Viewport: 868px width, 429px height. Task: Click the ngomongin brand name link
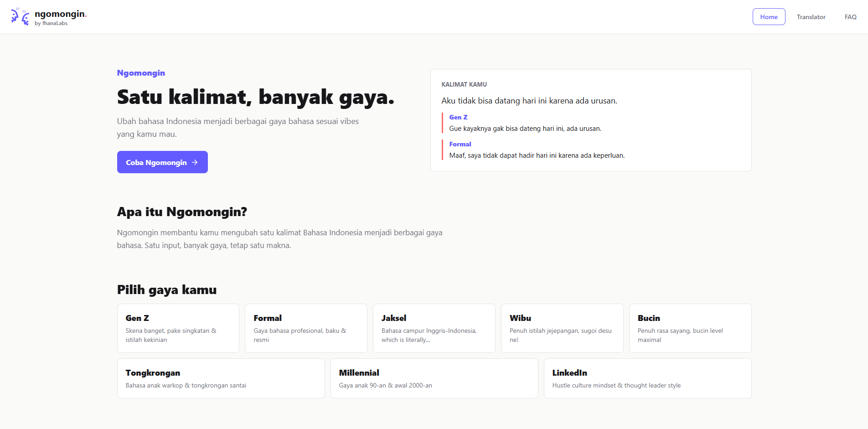(x=61, y=14)
